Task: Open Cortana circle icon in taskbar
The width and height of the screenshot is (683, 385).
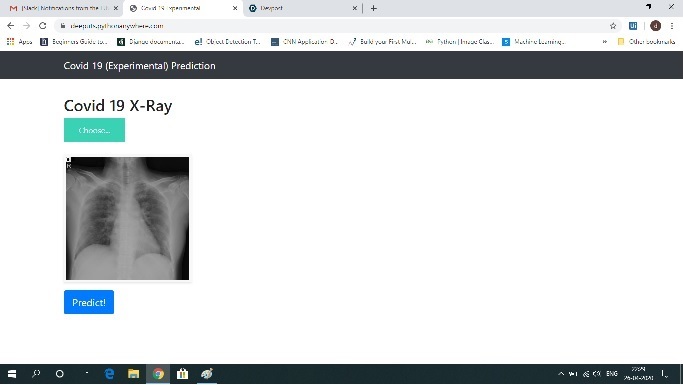Action: pos(60,374)
